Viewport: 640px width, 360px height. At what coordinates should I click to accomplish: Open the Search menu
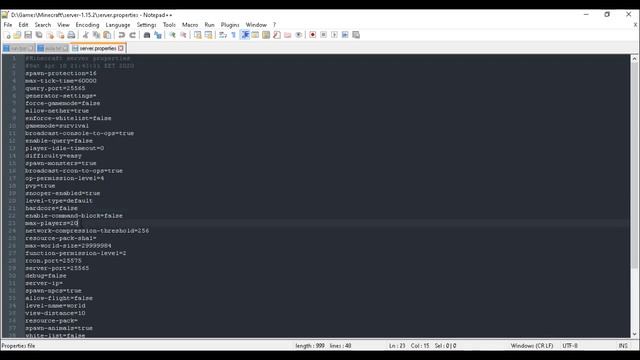pyautogui.click(x=43, y=25)
